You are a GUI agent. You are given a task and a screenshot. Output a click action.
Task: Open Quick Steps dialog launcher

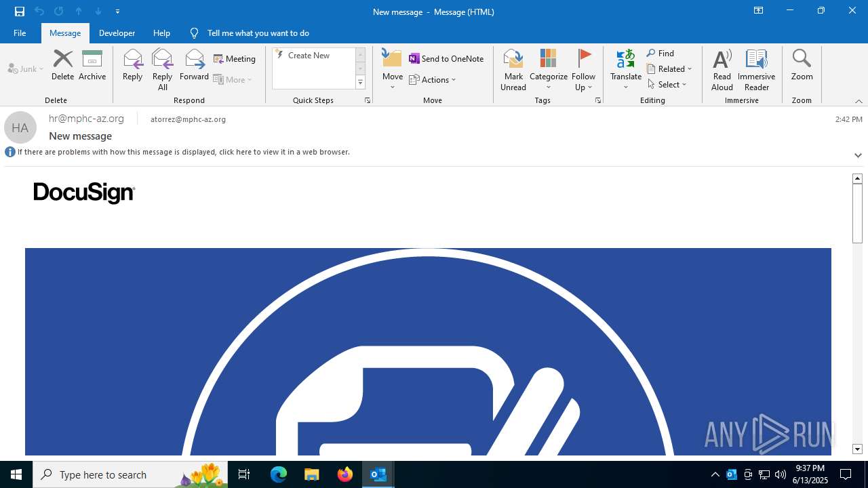point(368,100)
